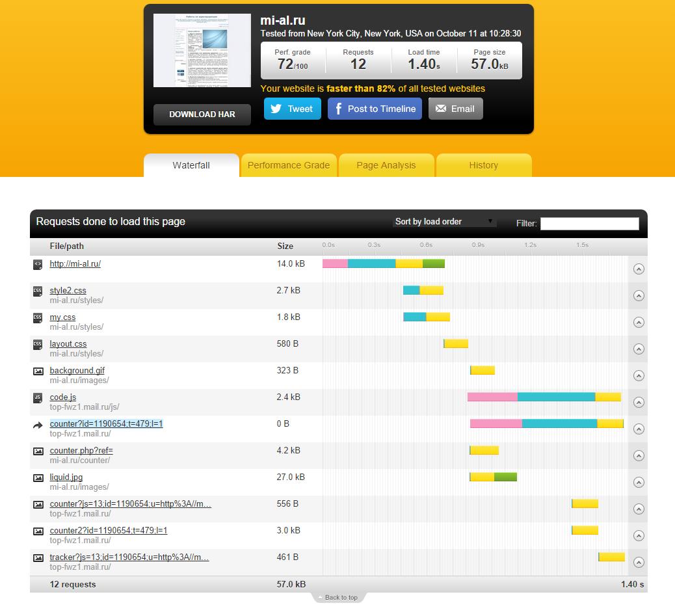
Task: Open the layout.css file link
Action: [x=68, y=344]
